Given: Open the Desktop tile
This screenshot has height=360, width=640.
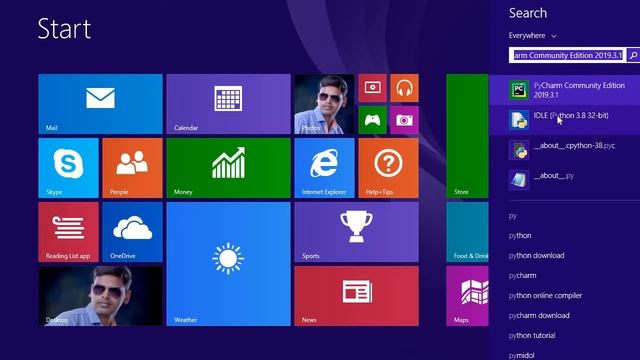Looking at the screenshot, I should 100,296.
